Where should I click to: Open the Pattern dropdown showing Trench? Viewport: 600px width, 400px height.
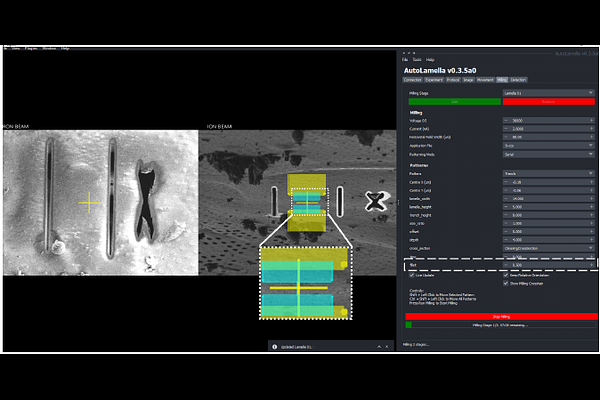click(548, 173)
